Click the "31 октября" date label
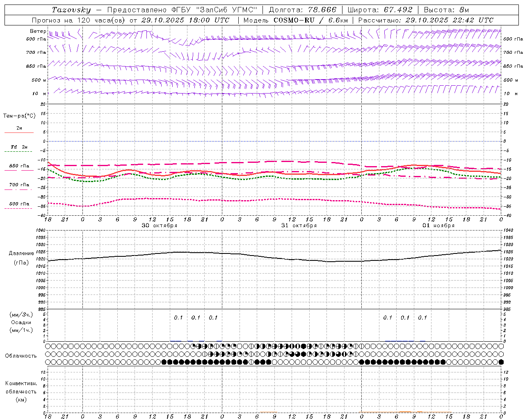This screenshot has height=420, width=525. coord(299,226)
